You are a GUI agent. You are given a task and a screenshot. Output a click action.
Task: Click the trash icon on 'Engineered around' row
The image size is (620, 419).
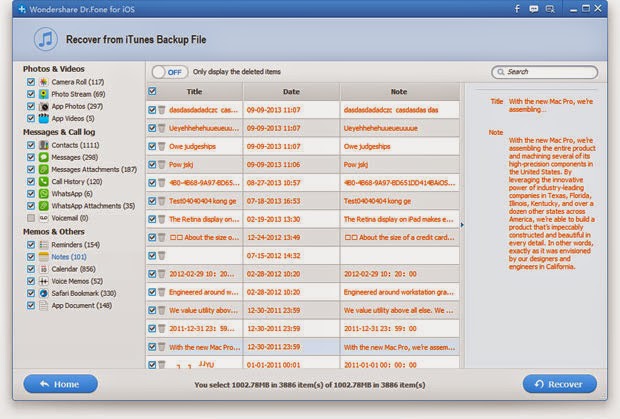pos(162,292)
